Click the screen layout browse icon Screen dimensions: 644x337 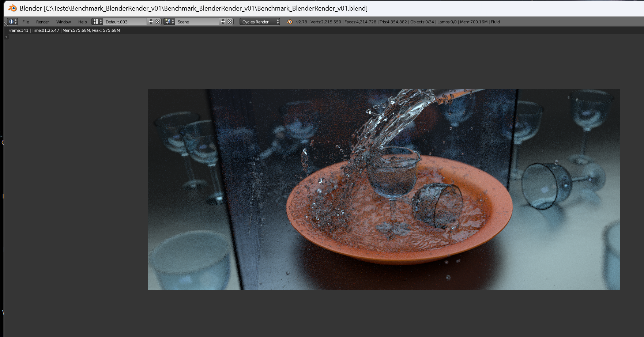(x=97, y=22)
